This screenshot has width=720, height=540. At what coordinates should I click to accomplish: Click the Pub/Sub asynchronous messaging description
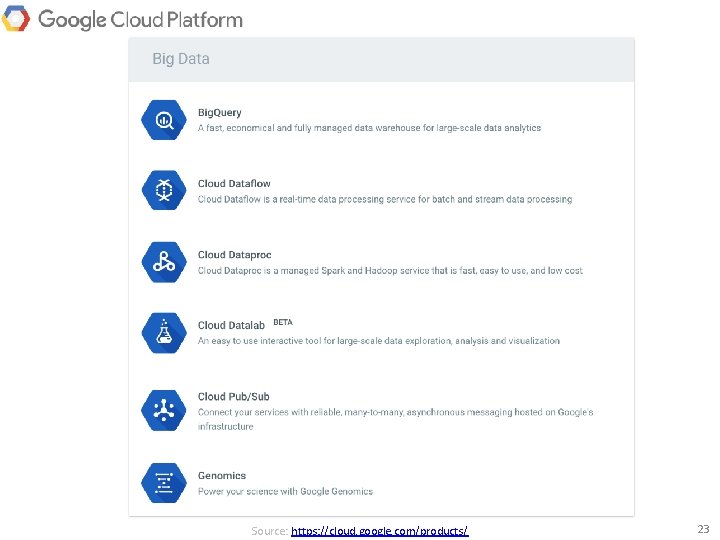coord(395,419)
